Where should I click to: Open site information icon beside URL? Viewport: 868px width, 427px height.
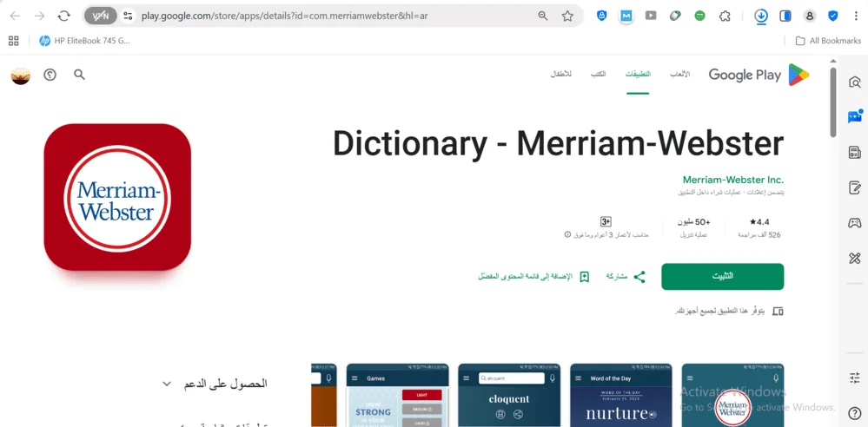(x=128, y=16)
